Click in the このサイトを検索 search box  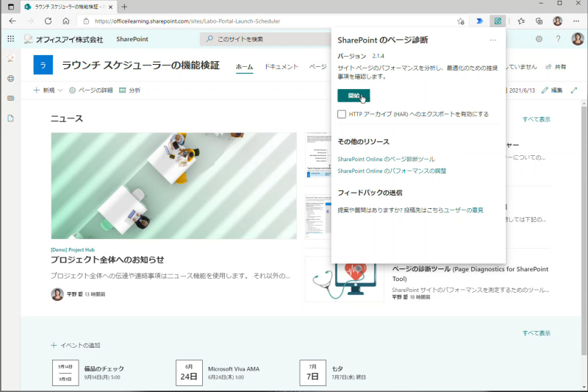pos(266,39)
